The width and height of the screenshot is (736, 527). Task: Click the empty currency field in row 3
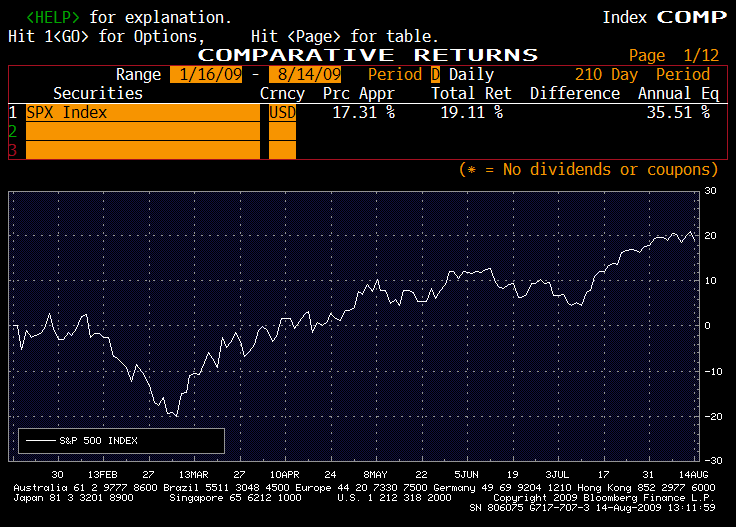pyautogui.click(x=283, y=150)
